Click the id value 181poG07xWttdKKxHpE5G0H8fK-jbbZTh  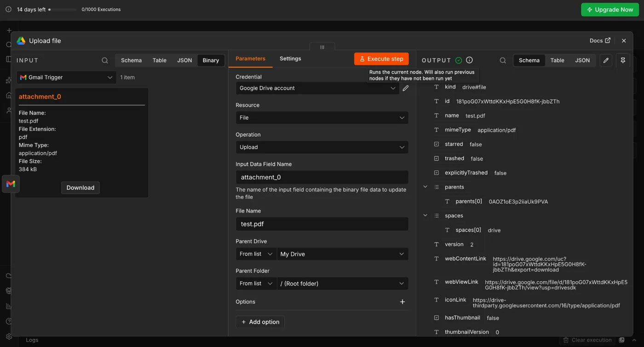508,101
